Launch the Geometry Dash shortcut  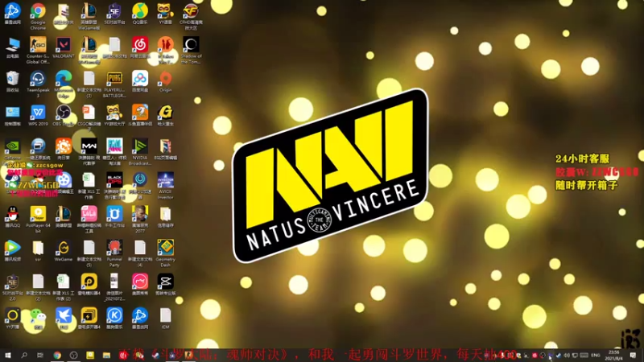click(x=165, y=253)
